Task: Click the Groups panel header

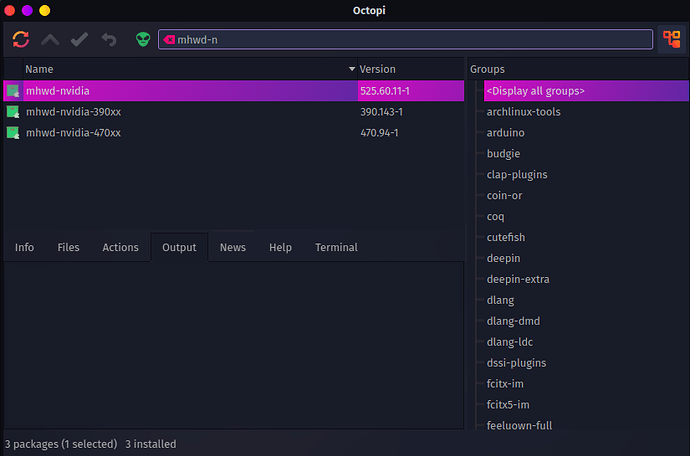Action: pyautogui.click(x=578, y=69)
